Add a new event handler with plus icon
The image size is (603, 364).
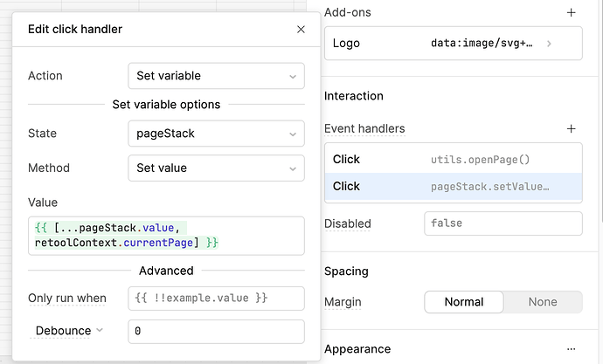571,128
